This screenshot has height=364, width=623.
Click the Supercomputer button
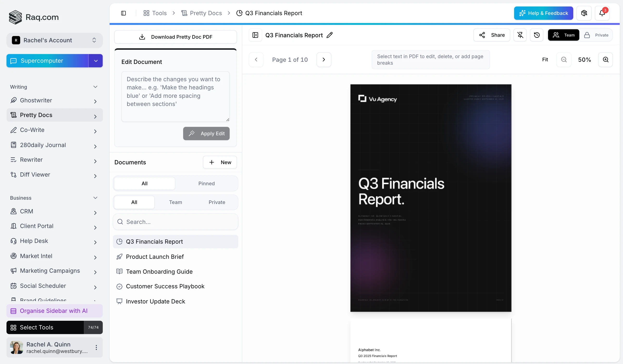click(47, 61)
